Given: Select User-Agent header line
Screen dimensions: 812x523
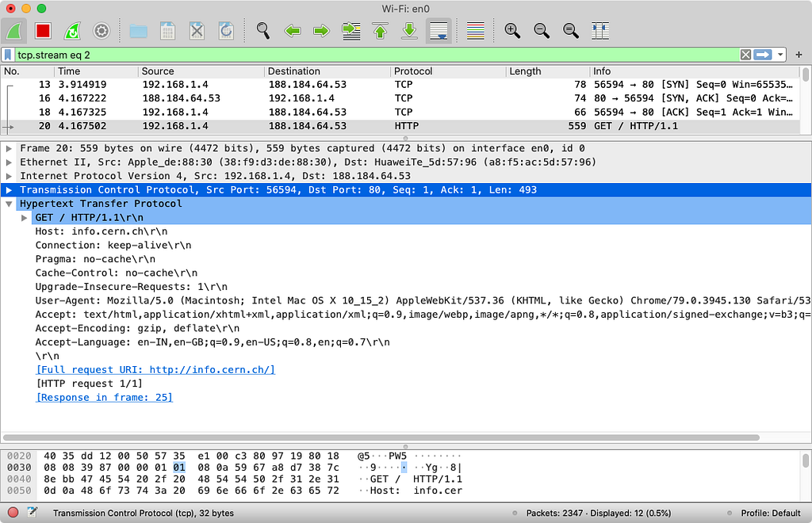Looking at the screenshot, I should (423, 300).
